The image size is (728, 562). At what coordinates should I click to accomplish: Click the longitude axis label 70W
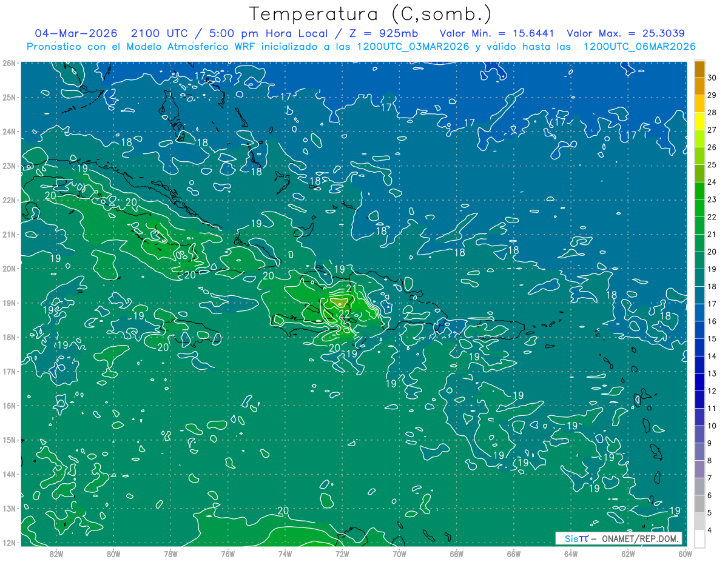coord(399,553)
